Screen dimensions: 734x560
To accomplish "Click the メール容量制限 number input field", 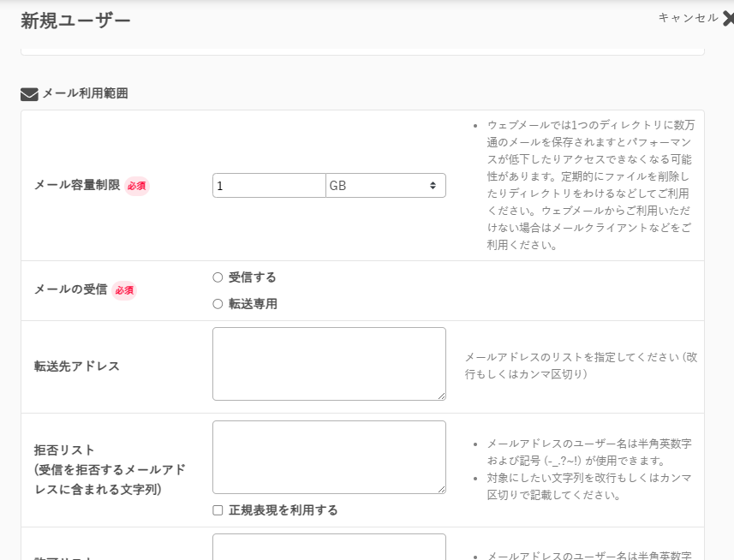I will [269, 186].
